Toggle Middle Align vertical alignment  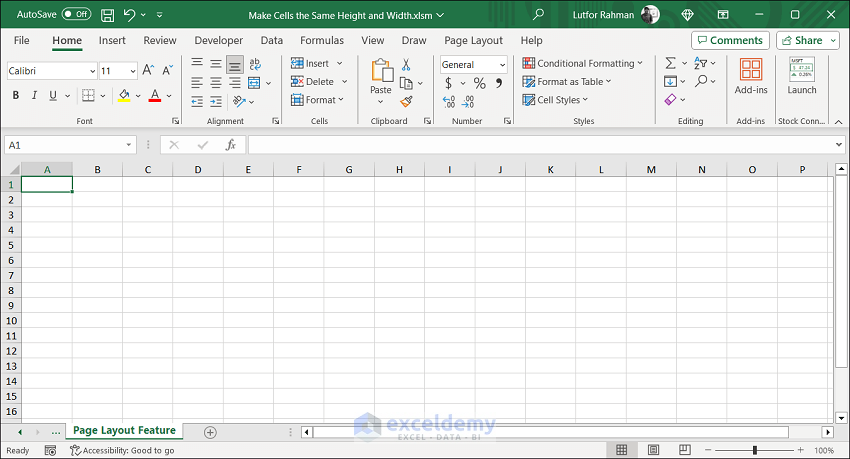[x=216, y=64]
